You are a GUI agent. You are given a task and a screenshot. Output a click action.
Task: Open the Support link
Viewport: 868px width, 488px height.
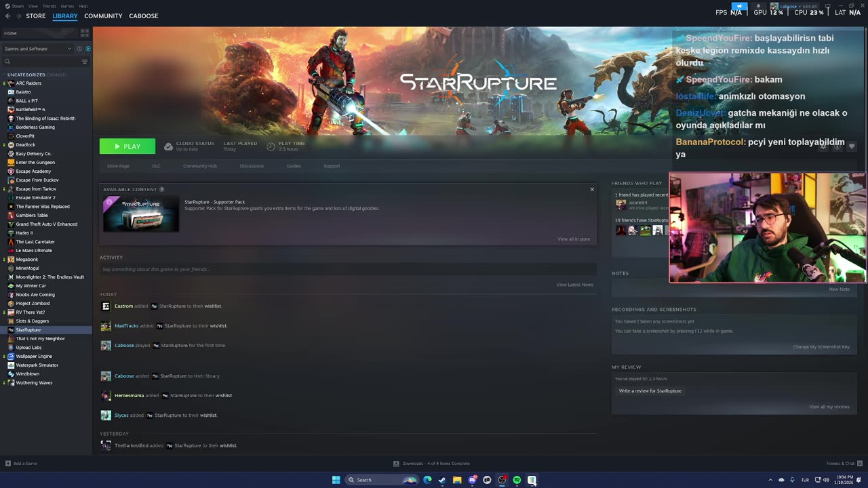pos(332,166)
